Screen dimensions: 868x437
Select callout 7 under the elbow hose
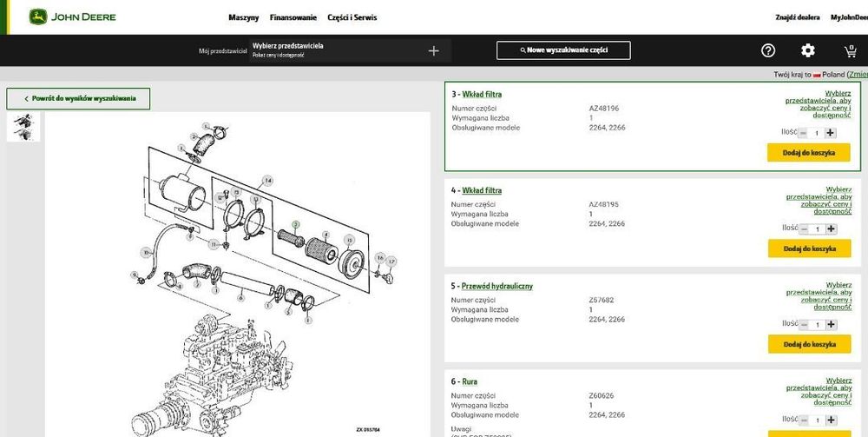[x=198, y=284]
